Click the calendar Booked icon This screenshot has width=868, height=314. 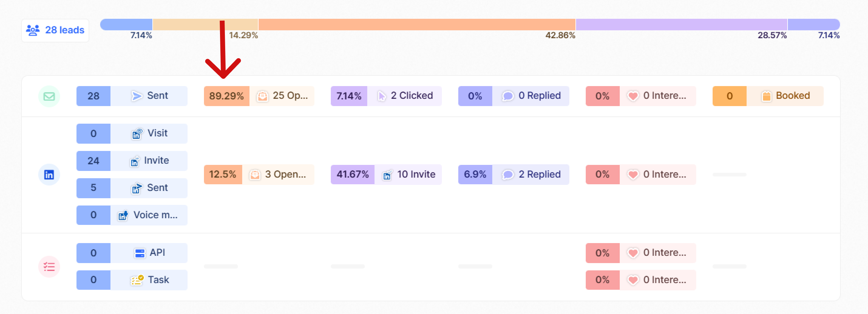(766, 96)
